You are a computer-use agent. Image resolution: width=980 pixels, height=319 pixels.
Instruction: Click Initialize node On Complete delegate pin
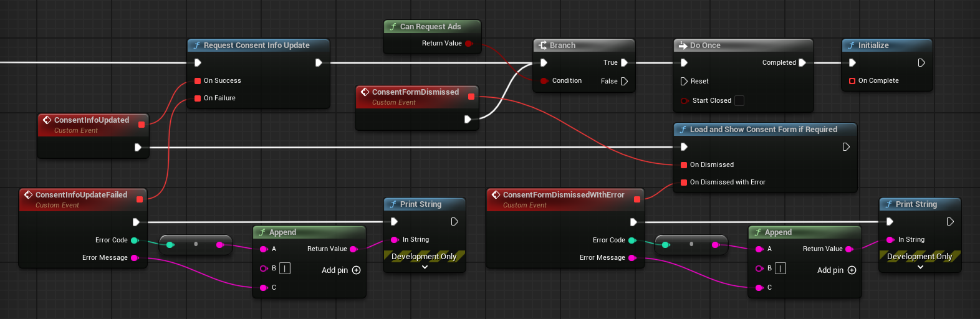pyautogui.click(x=852, y=81)
